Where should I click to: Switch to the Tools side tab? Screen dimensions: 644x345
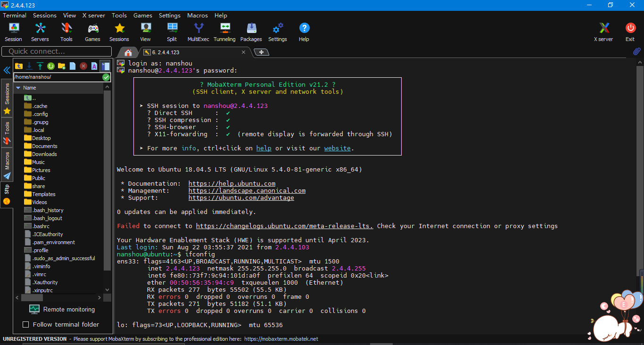tap(7, 133)
